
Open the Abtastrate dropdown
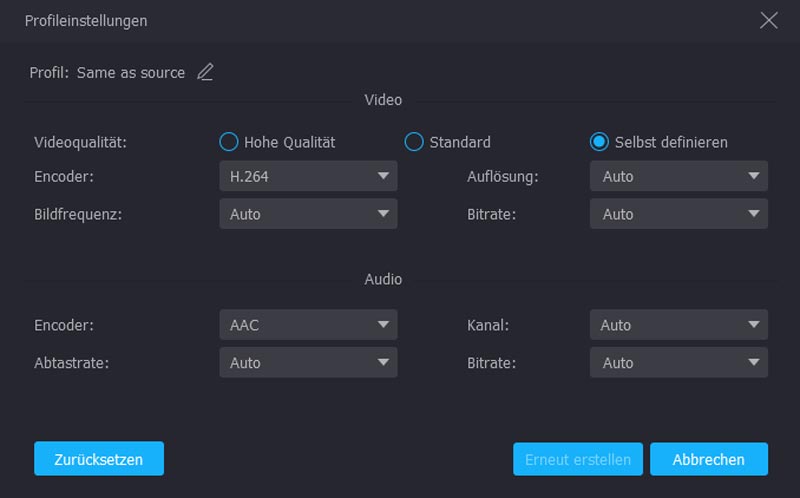308,363
